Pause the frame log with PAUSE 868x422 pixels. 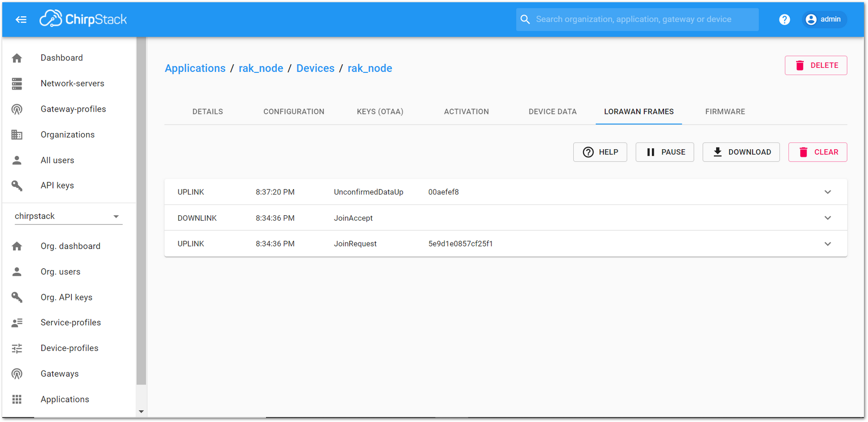point(665,152)
